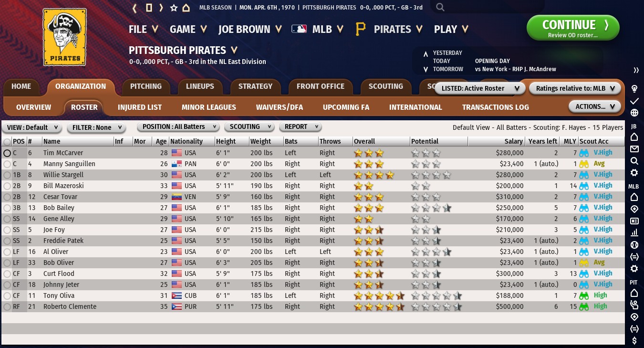Open the ACTIONS... dropdown

(594, 106)
